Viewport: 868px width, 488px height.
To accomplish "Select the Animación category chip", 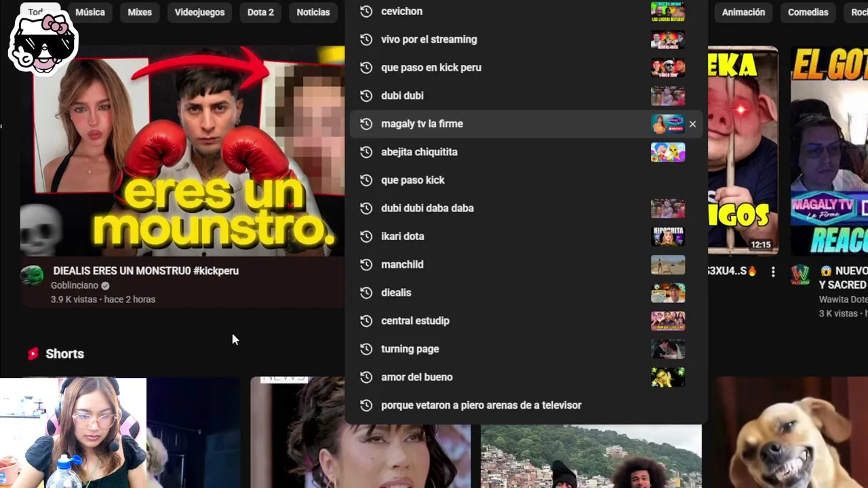I will [x=743, y=12].
